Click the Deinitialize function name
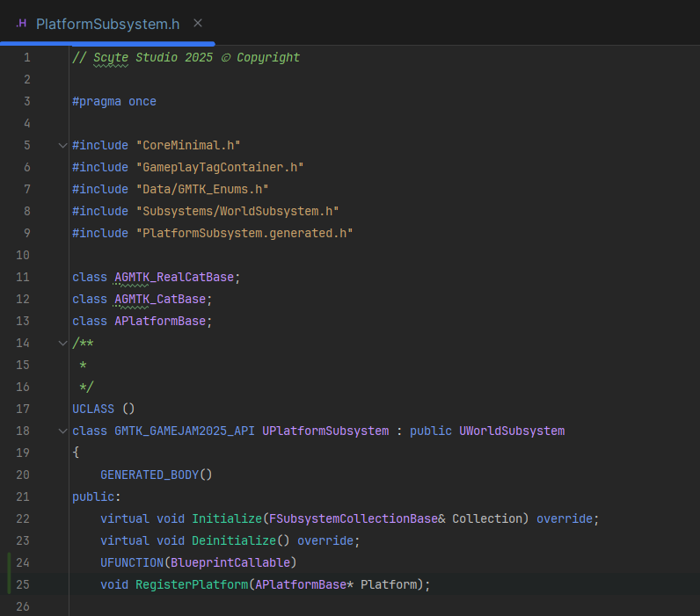Viewport: 700px width, 616px height. (x=234, y=540)
